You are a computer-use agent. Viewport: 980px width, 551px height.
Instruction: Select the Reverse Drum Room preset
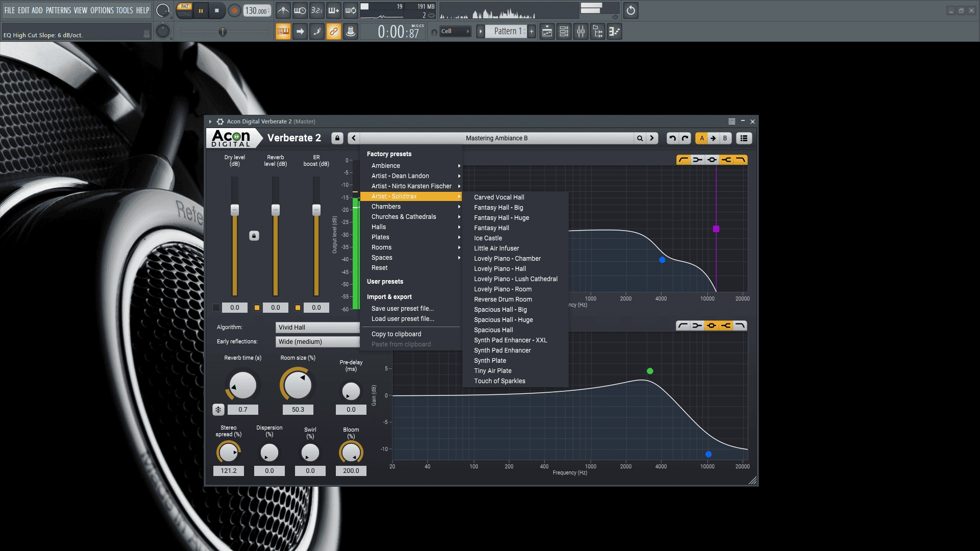516,299
